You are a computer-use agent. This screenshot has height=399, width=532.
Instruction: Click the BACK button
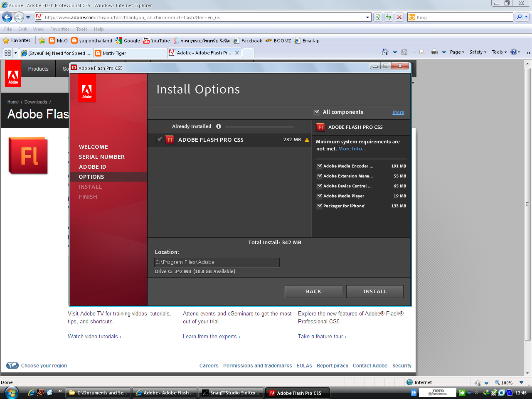click(313, 291)
